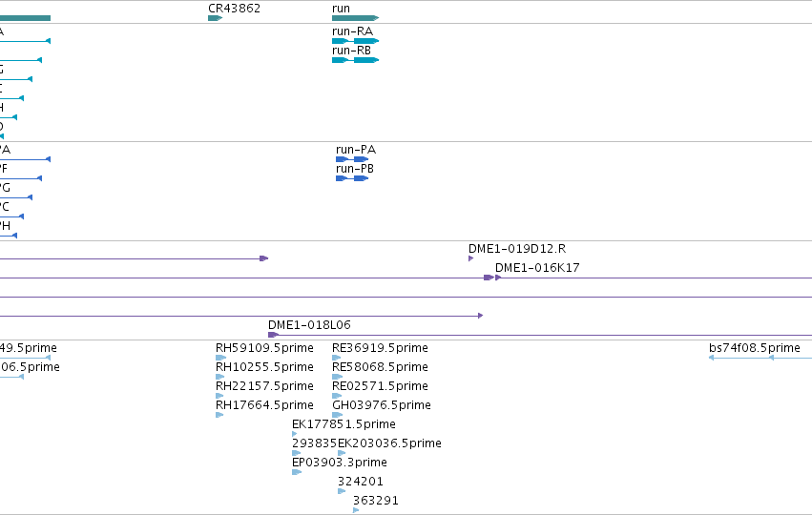812x515 pixels.
Task: Click the run-PB label text
Action: coord(355,169)
